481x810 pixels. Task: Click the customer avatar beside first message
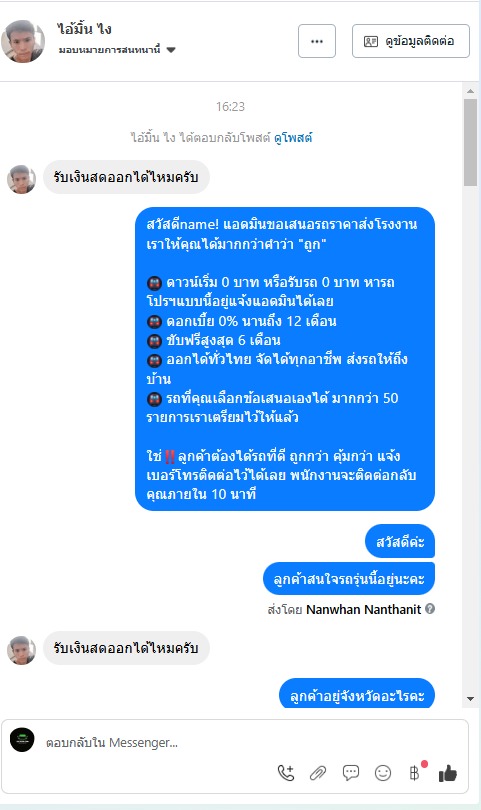[x=21, y=179]
